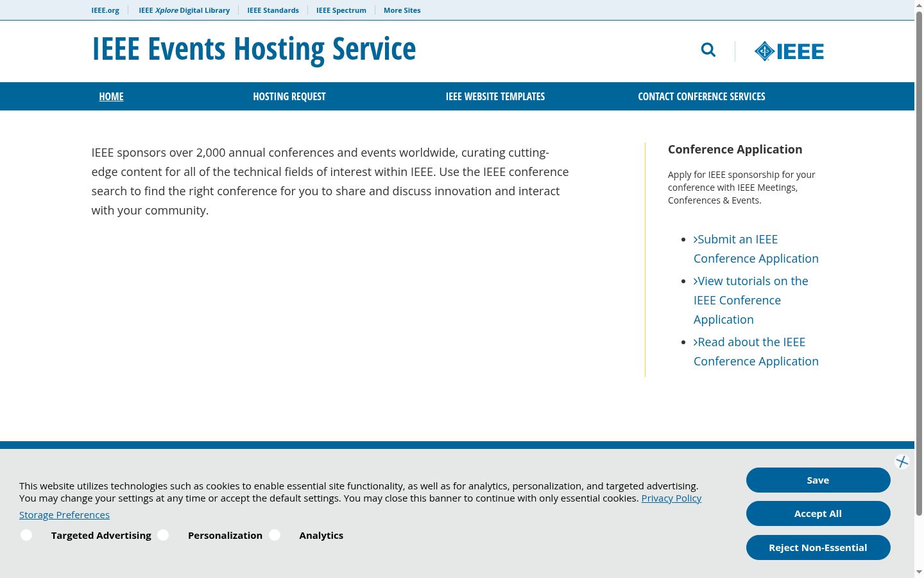Close the cookie banner with X icon
The width and height of the screenshot is (924, 578).
point(902,462)
